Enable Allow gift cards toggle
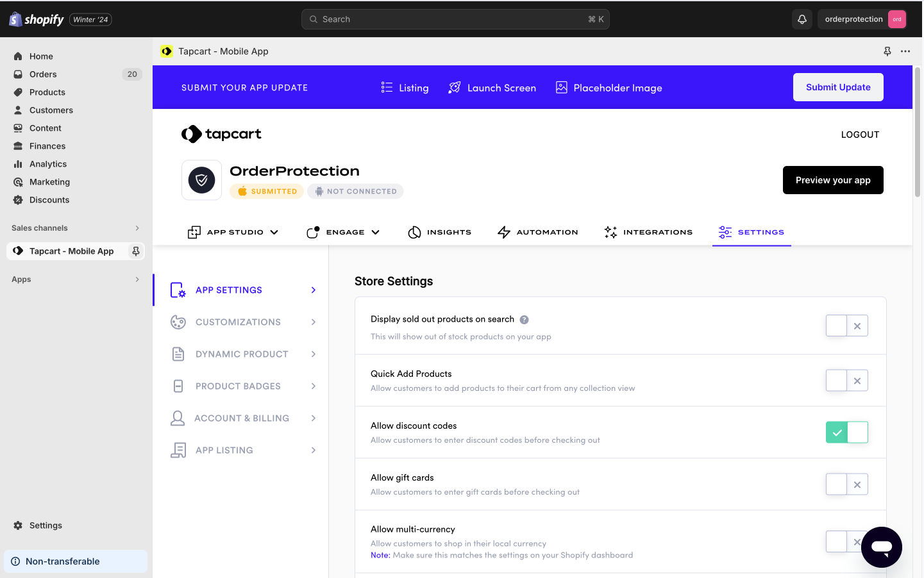The height and width of the screenshot is (578, 924). click(847, 484)
